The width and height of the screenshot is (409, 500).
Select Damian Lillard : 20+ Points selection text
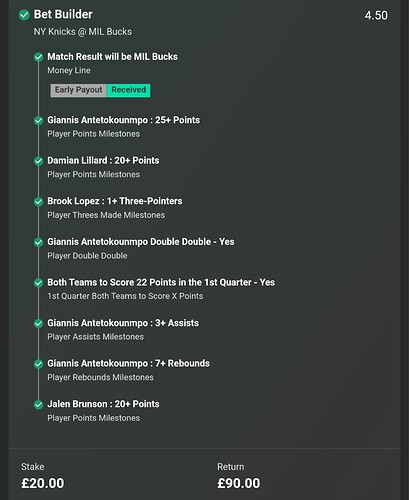pos(103,161)
